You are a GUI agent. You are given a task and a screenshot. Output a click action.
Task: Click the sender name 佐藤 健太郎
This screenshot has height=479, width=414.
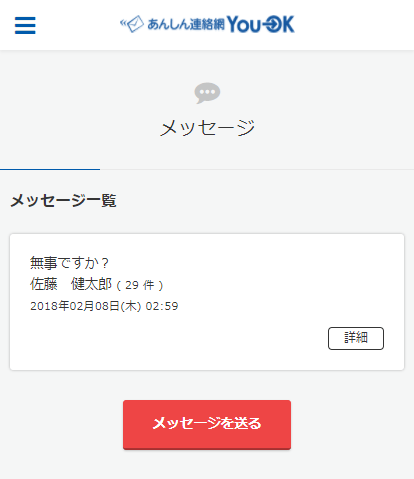pos(71,284)
